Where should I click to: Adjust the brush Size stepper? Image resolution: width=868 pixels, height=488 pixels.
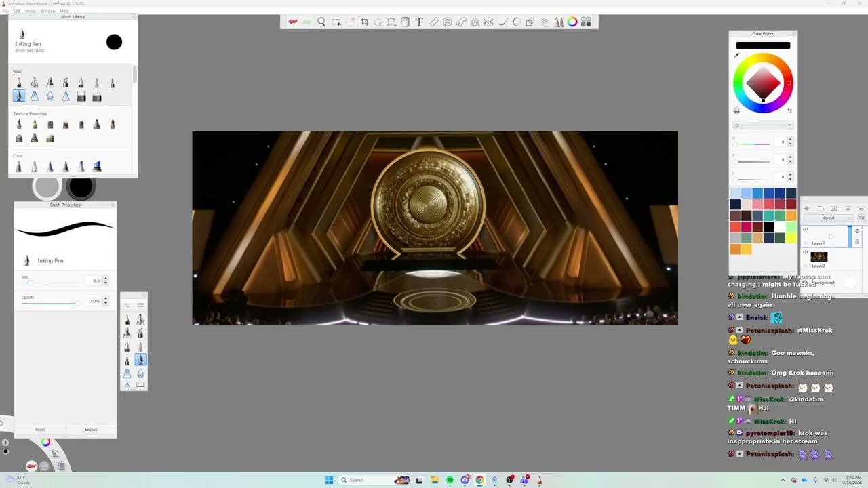click(105, 281)
